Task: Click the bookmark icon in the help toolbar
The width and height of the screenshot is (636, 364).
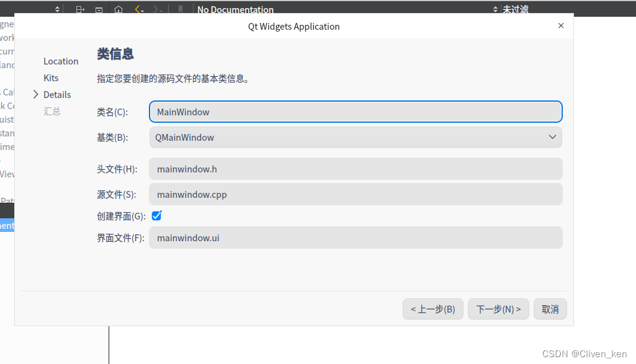Action: [x=181, y=9]
